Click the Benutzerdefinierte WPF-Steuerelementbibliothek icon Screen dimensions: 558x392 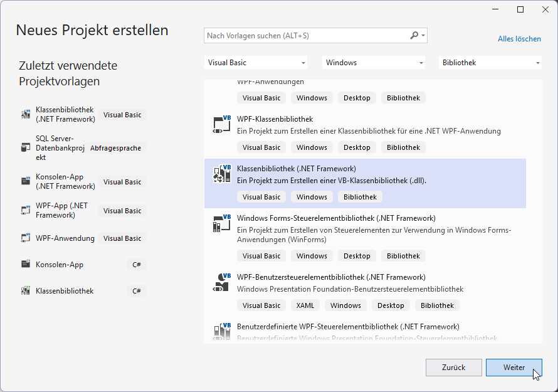click(221, 331)
